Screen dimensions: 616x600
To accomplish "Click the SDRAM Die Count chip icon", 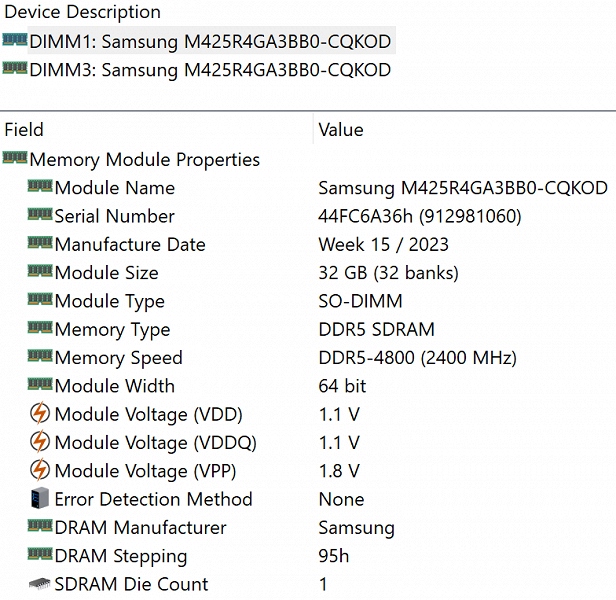I will click(40, 584).
